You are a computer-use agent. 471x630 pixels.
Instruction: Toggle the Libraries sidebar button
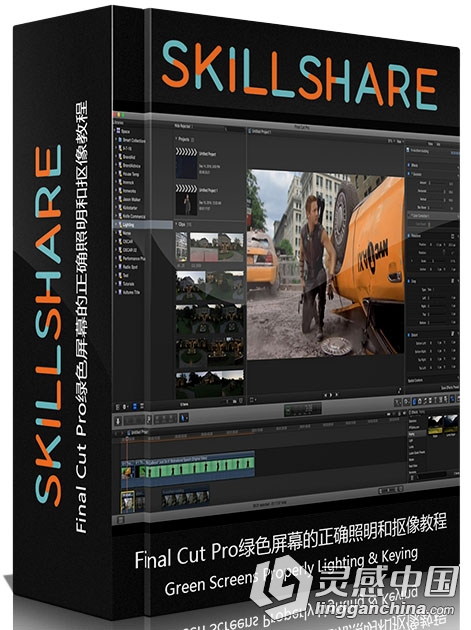[118, 407]
